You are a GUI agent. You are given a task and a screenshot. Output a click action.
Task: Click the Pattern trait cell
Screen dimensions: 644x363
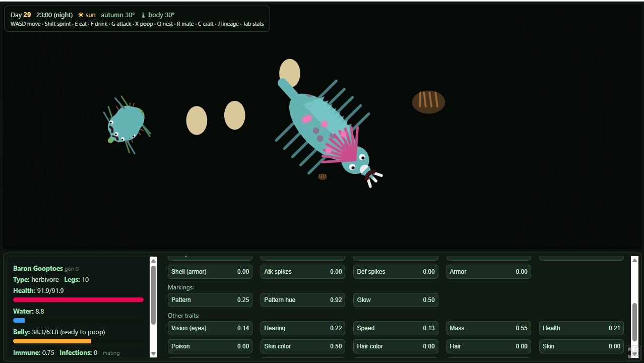[x=210, y=300]
